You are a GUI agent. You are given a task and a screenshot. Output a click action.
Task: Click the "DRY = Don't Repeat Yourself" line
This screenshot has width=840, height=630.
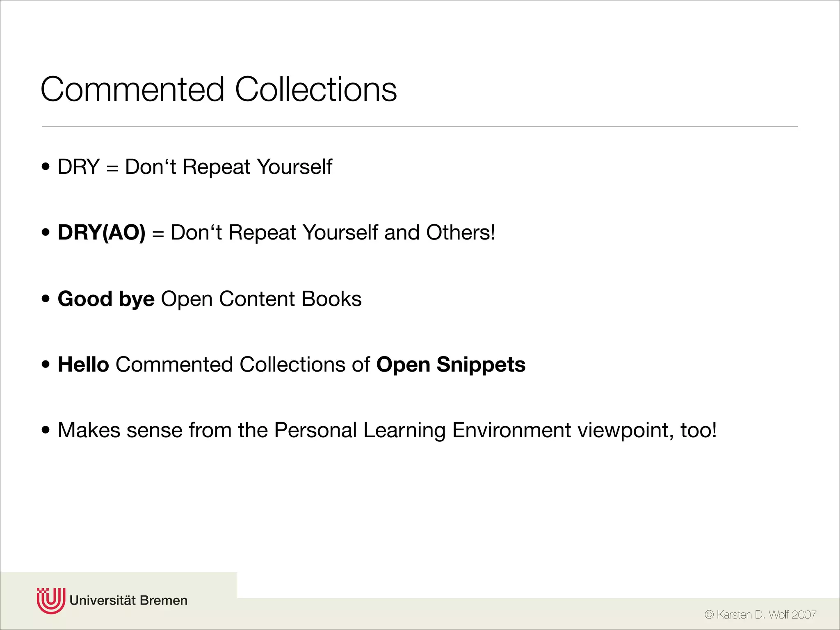pos(195,167)
